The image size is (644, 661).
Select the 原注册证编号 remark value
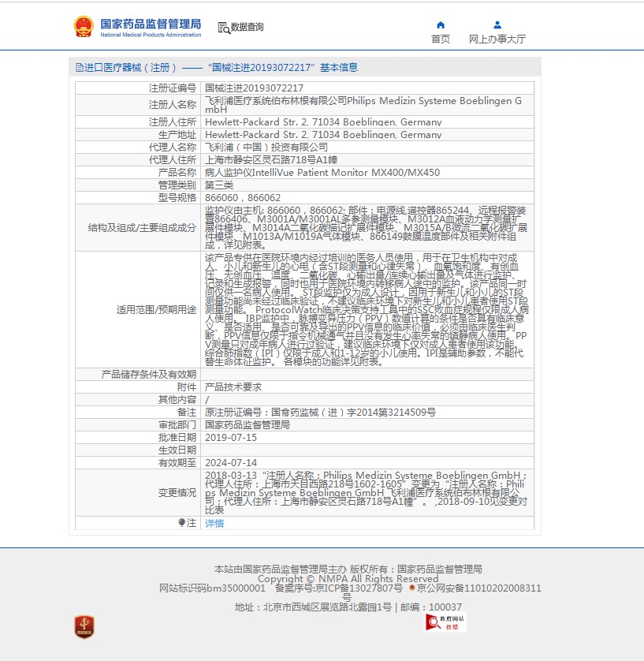coord(320,413)
